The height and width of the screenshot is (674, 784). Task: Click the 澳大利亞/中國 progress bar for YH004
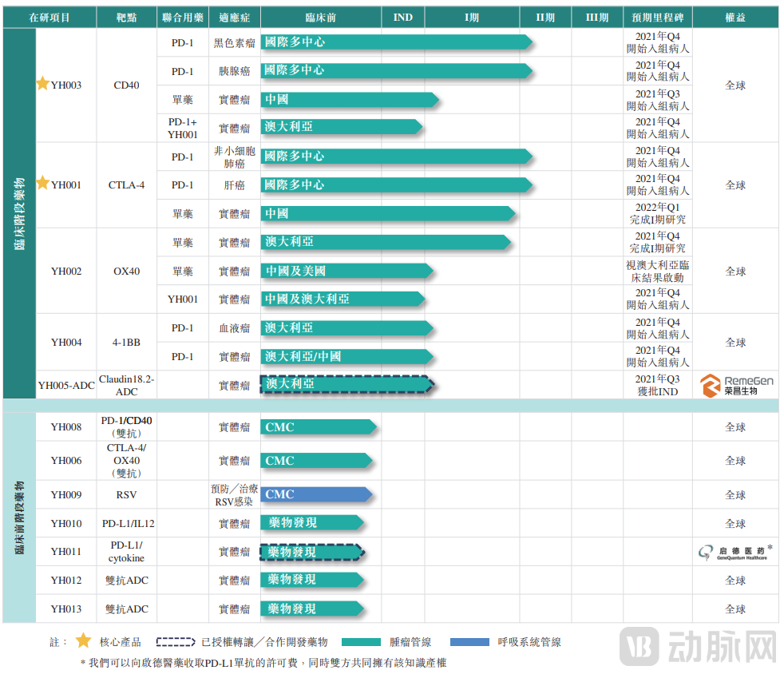[346, 356]
